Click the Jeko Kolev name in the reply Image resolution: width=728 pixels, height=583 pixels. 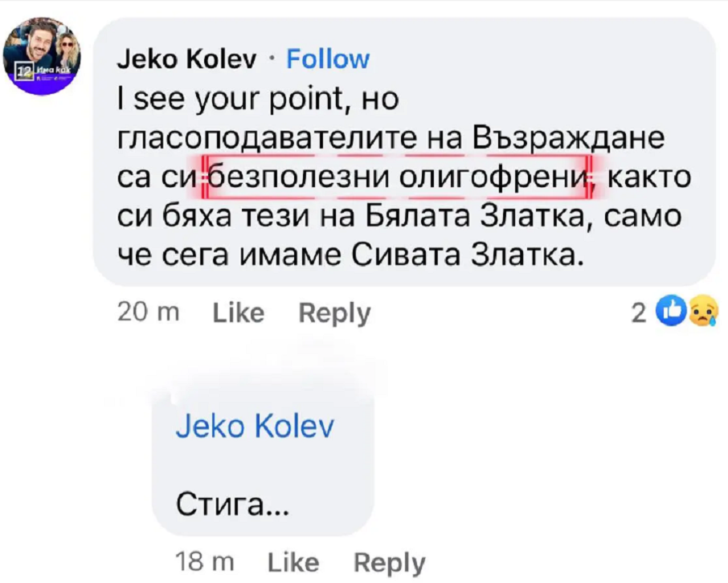[x=254, y=427]
